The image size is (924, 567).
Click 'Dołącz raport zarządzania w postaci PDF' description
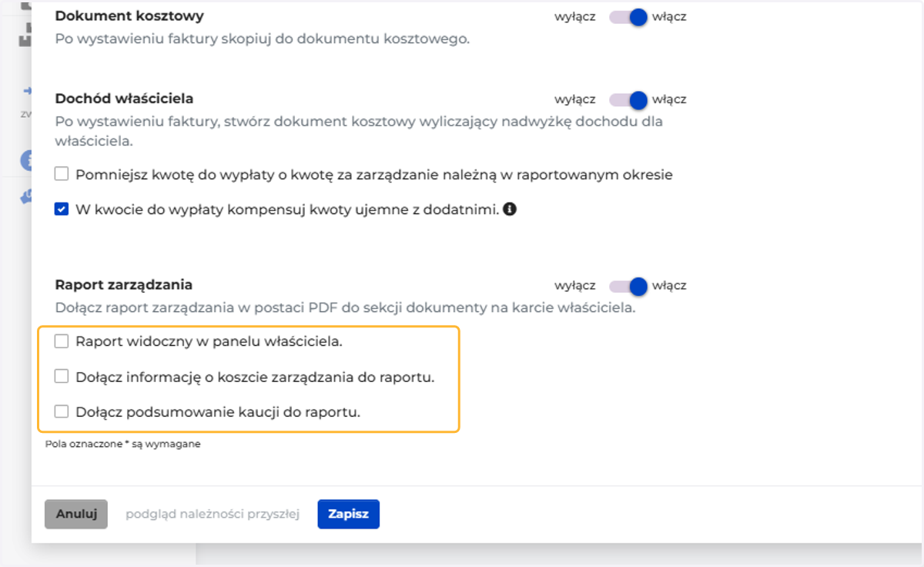coord(345,307)
